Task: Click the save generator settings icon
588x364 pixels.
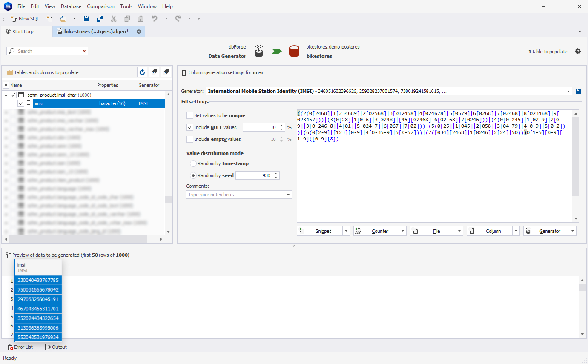Action: pos(578,91)
